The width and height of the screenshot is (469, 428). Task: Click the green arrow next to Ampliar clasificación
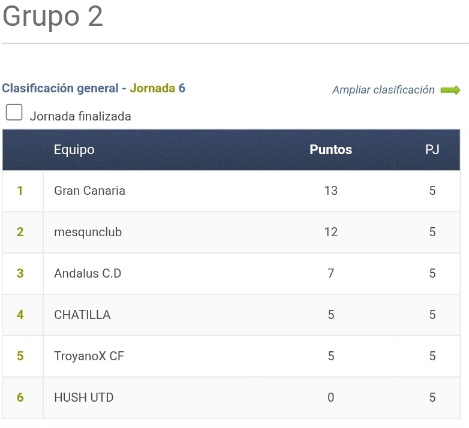click(x=450, y=90)
